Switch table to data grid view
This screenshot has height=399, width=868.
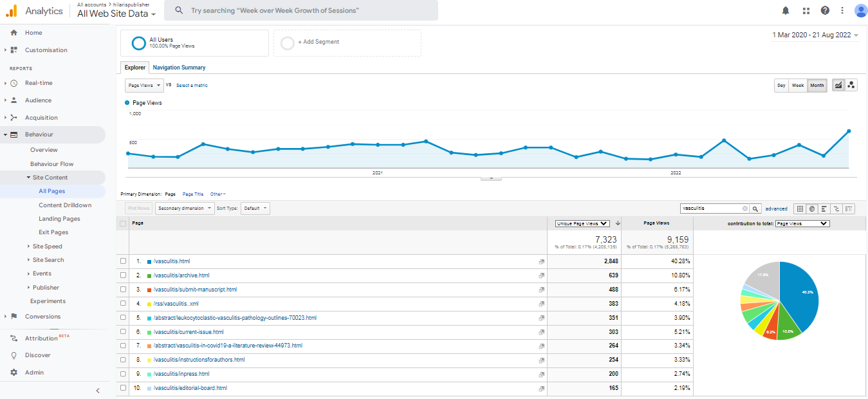coord(799,209)
